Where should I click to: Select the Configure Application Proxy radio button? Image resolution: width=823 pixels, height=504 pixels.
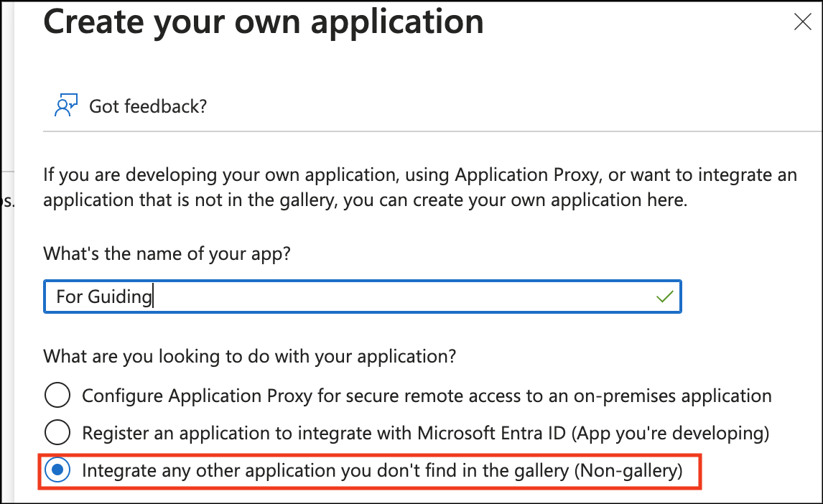57,395
